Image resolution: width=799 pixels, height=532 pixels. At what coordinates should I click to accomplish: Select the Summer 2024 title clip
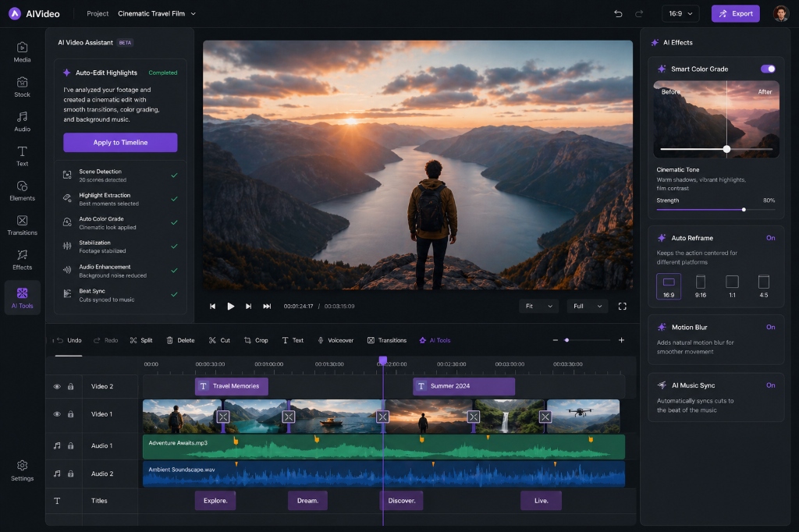click(463, 385)
